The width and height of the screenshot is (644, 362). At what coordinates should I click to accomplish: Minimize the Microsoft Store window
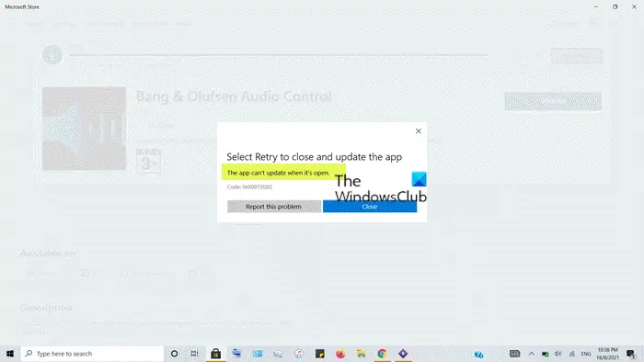tap(596, 6)
